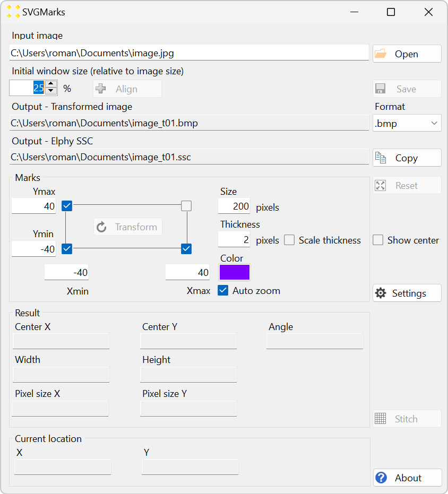Enable the Scale thickness checkbox

pos(289,240)
